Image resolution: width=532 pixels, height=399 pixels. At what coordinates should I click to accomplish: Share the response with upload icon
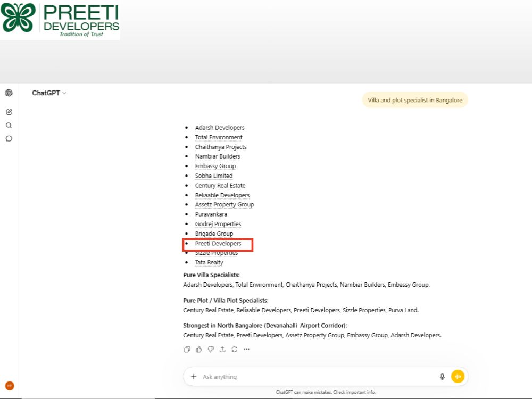point(222,349)
